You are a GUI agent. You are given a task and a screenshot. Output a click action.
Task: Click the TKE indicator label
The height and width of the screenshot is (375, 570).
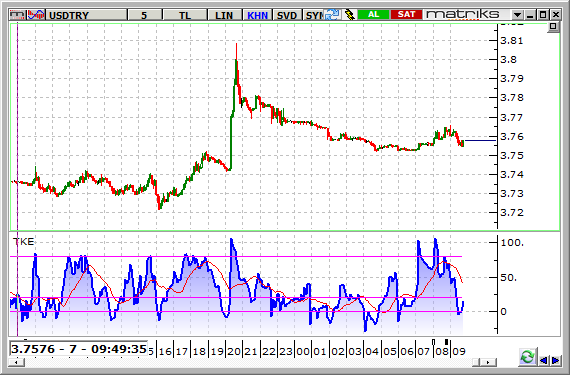coord(23,242)
